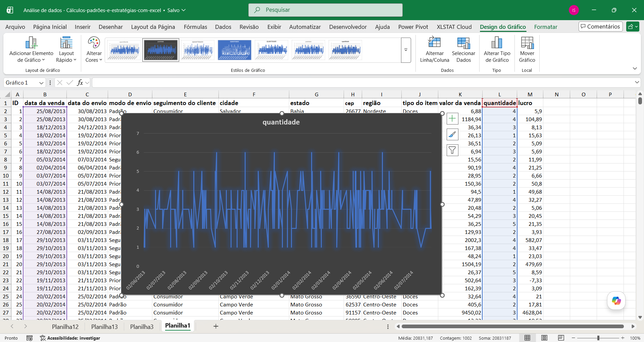
Task: Select the blue background chart style thumbnail
Action: (235, 50)
